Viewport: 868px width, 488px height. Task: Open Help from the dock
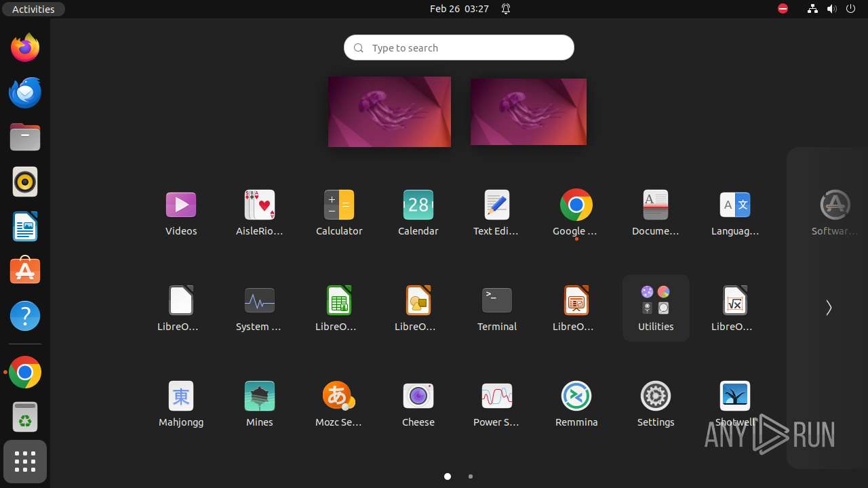pyautogui.click(x=25, y=316)
